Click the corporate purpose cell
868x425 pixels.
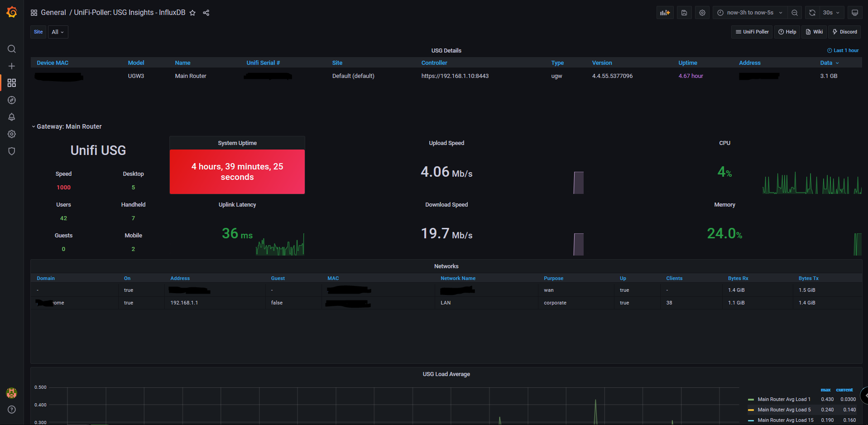click(555, 303)
